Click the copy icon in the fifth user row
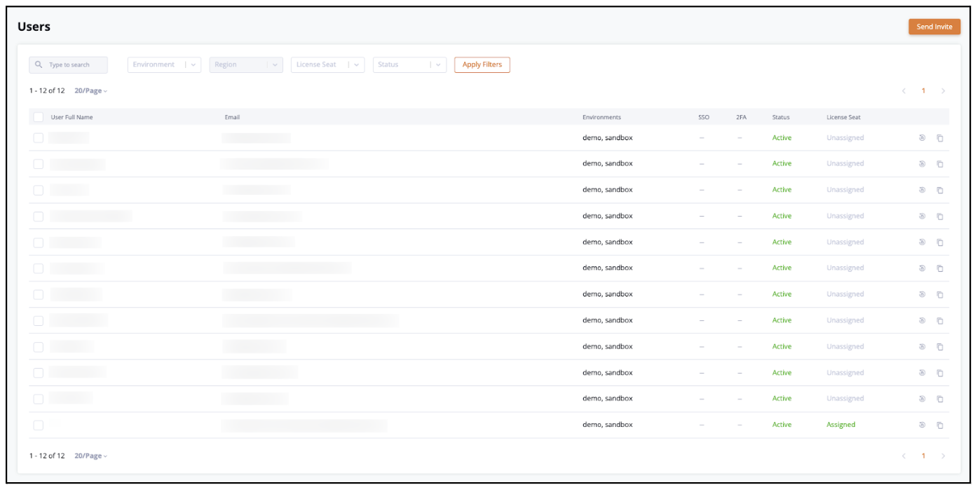The image size is (980, 492). tap(940, 242)
